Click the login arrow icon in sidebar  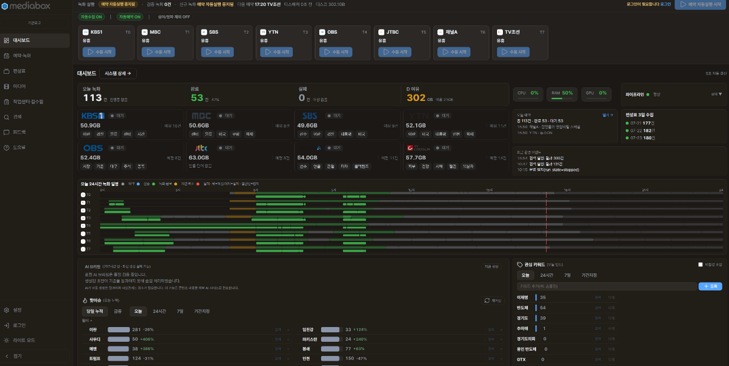(7, 326)
